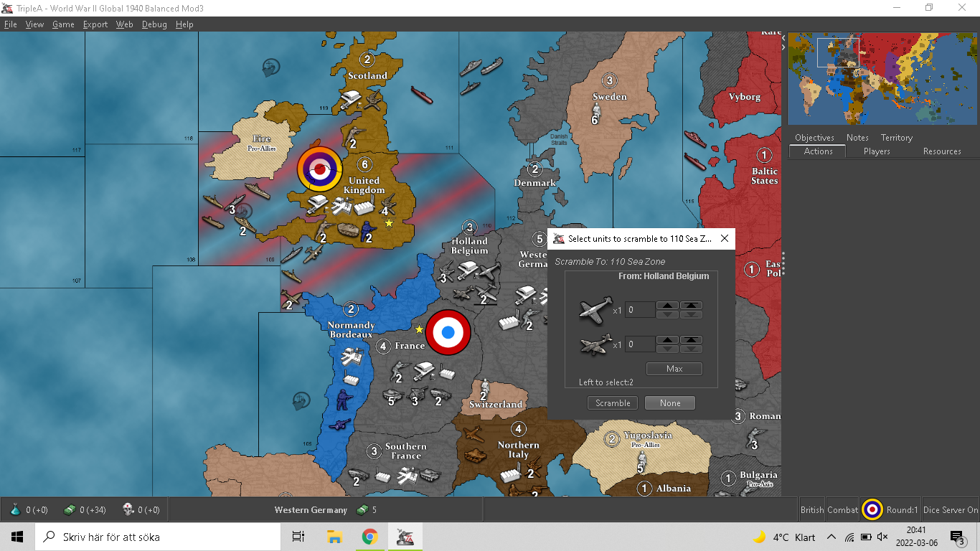The image size is (980, 551).
Task: Open File Explorer from the taskbar
Action: [x=334, y=537]
